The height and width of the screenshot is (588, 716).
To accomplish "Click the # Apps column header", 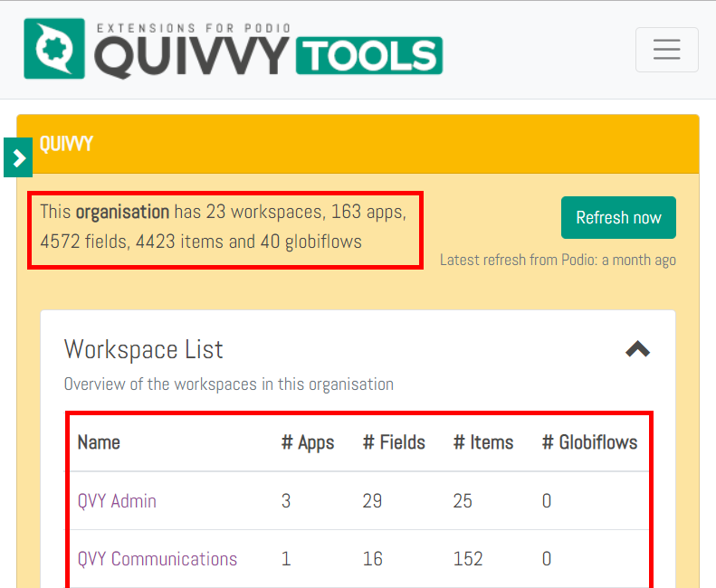I will (x=308, y=442).
